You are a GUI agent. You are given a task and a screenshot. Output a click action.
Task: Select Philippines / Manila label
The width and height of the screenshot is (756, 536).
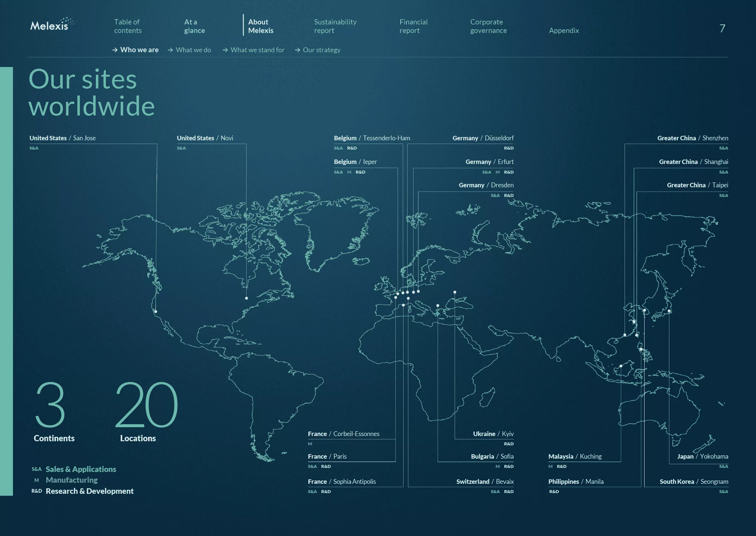coord(576,482)
